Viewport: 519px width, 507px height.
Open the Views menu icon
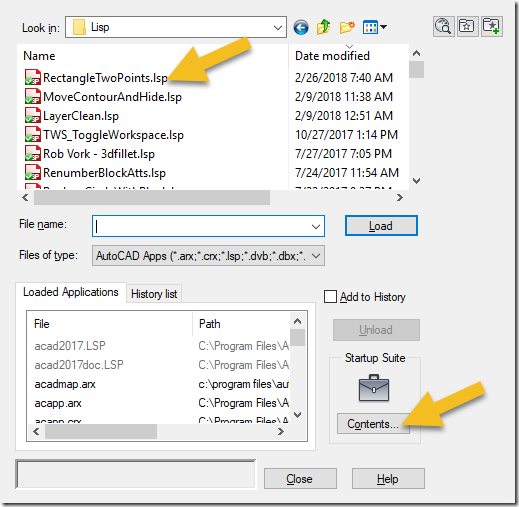pyautogui.click(x=375, y=27)
